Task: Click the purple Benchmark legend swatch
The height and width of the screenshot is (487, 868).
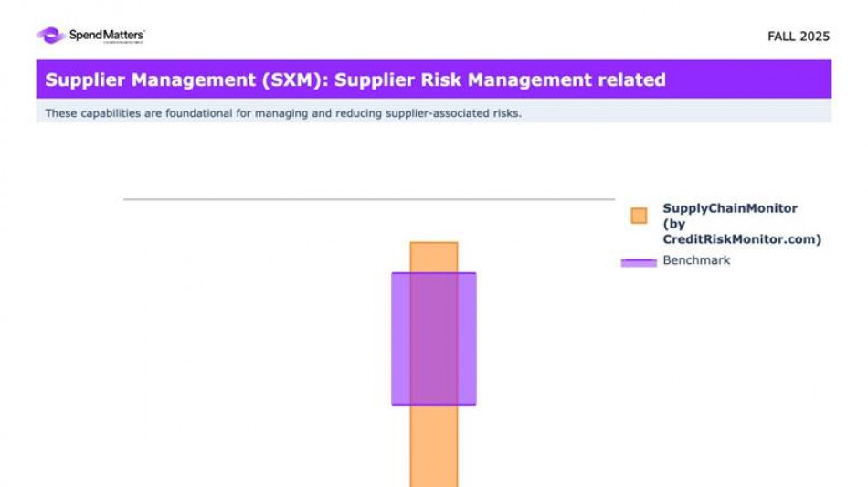Action: pyautogui.click(x=639, y=262)
